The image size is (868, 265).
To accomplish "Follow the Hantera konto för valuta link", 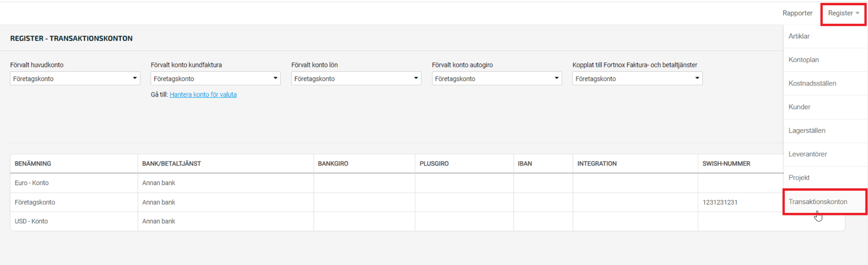I will coord(203,95).
